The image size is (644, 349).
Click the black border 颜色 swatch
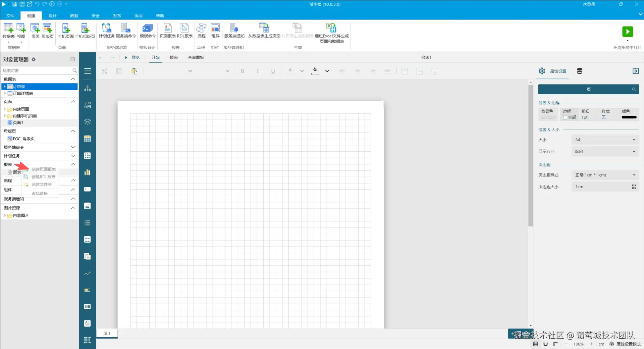[629, 117]
